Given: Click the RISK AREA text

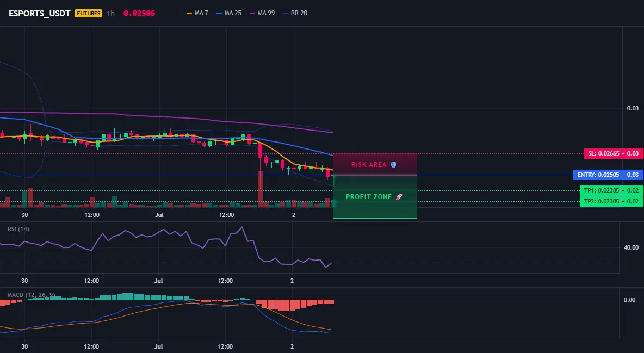Looking at the screenshot, I should 369,165.
